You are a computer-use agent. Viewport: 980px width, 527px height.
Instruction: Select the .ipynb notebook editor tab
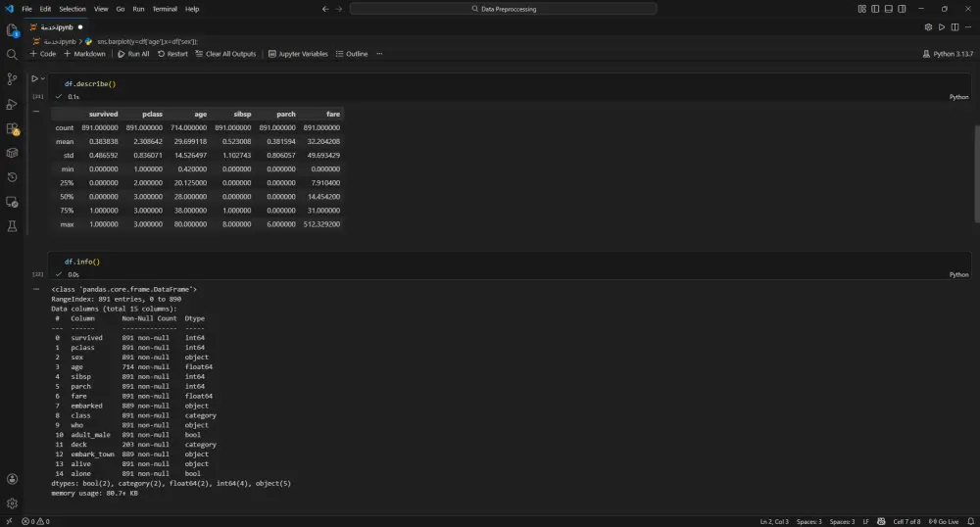click(x=56, y=27)
